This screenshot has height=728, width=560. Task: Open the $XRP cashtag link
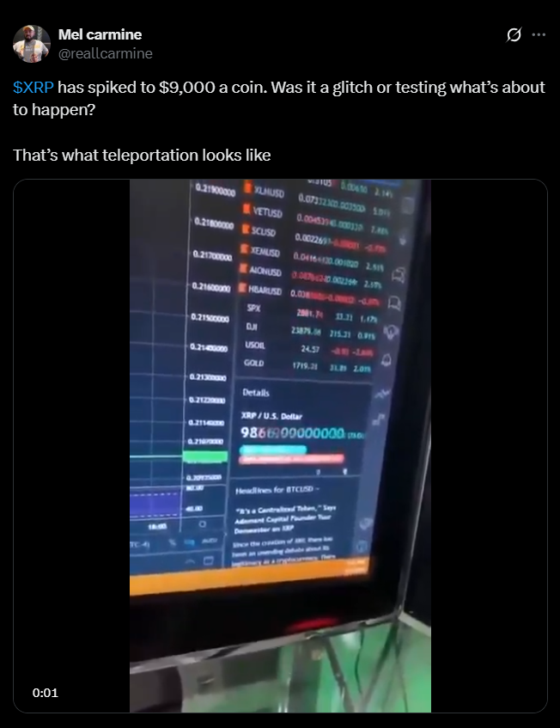point(33,88)
